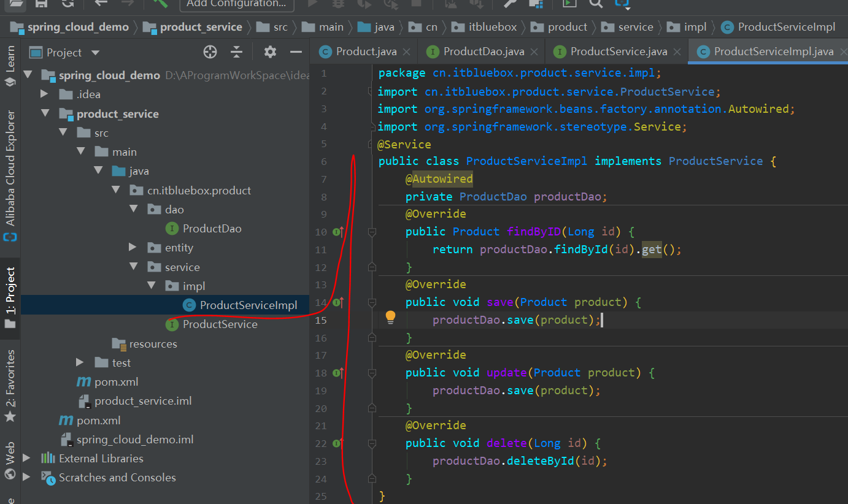Click implements gutter marker on line 14
848x504 pixels.
338,302
